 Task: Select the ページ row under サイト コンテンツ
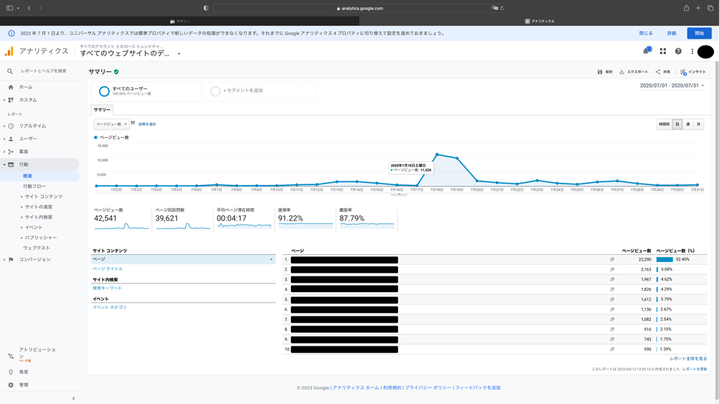(183, 259)
